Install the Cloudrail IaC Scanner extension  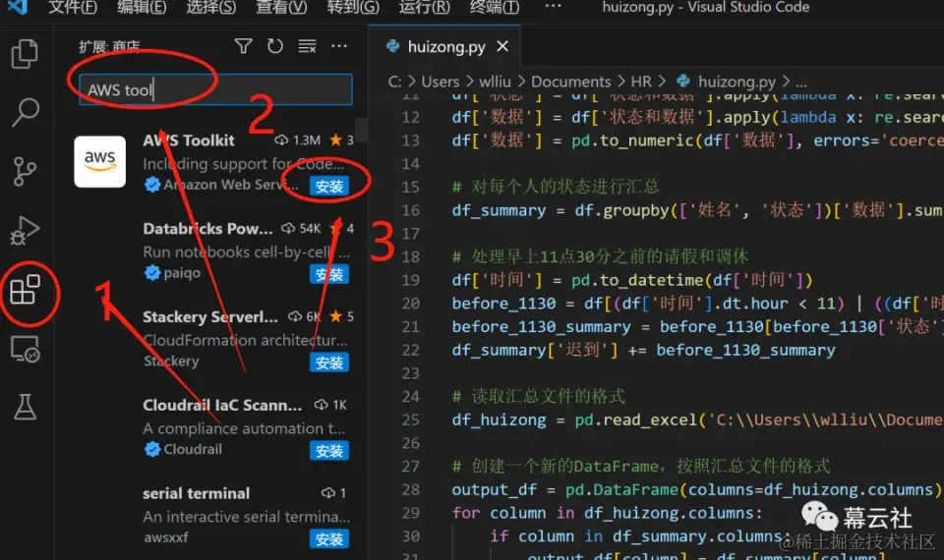pos(329,451)
